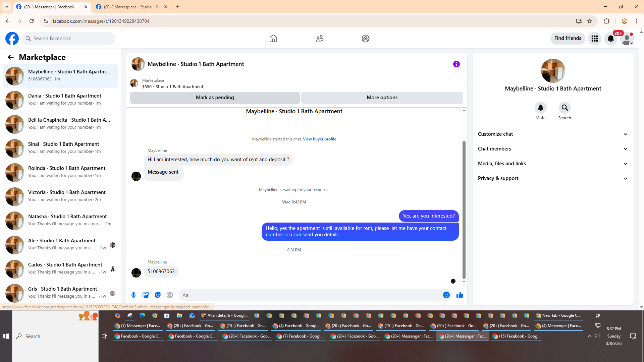
Task: Expand Media, files and links section
Action: tap(552, 164)
